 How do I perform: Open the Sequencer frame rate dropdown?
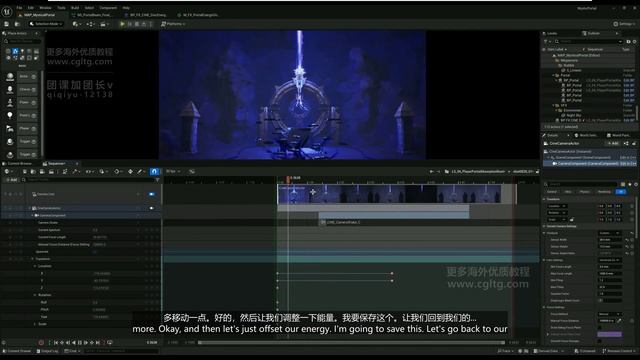pyautogui.click(x=173, y=171)
